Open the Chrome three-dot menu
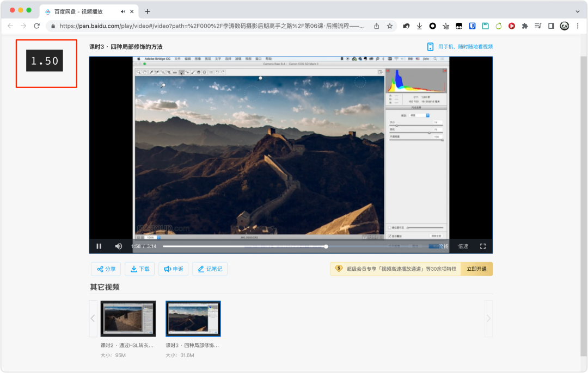The height and width of the screenshot is (373, 588). click(x=578, y=26)
